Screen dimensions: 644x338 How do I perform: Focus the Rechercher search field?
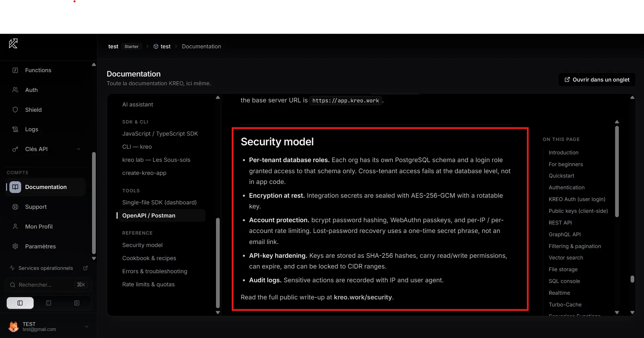pyautogui.click(x=48, y=285)
